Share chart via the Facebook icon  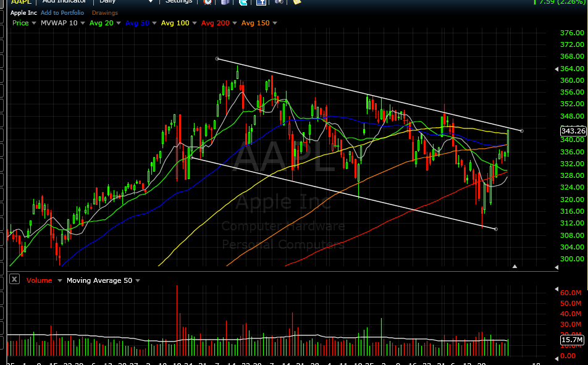click(261, 2)
